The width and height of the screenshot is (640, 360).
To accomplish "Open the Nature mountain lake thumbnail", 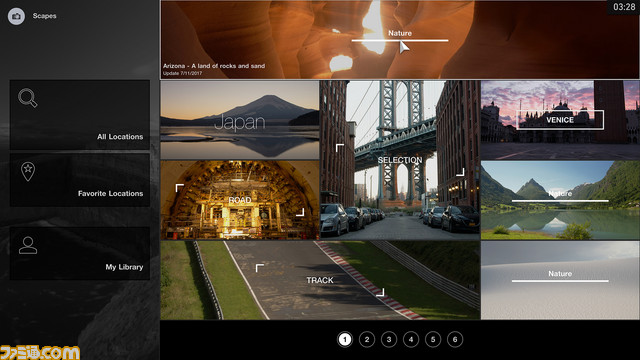I will tap(560, 200).
